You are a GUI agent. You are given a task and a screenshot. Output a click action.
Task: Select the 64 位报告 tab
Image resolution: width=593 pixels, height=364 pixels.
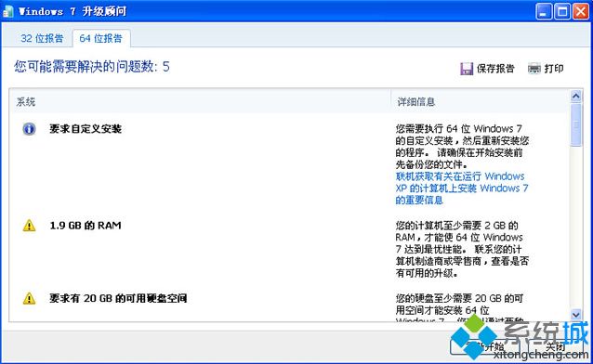[101, 38]
